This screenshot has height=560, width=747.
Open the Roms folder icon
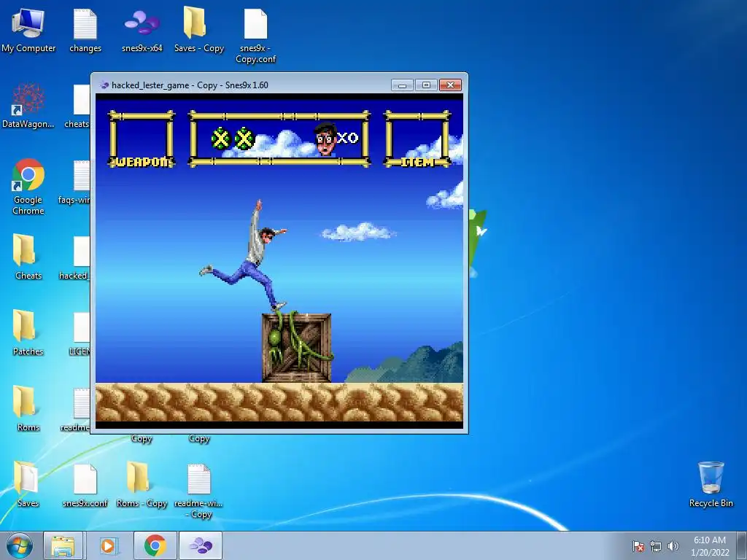click(x=28, y=408)
